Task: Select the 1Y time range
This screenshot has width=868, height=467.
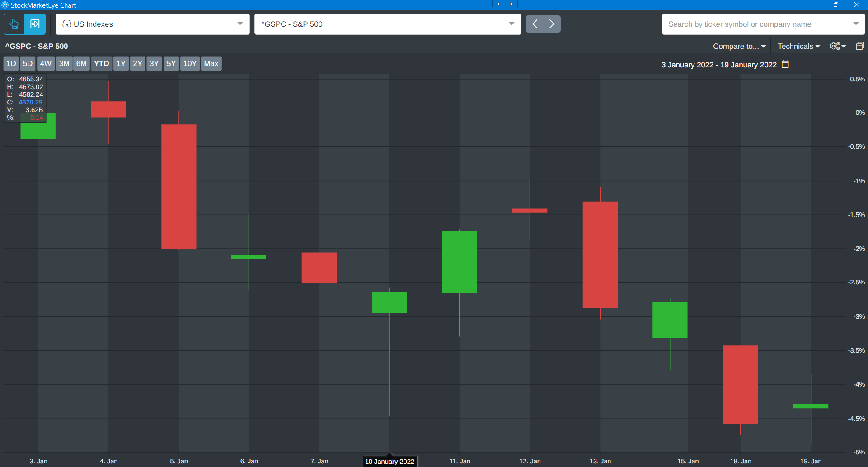Action: (x=121, y=63)
